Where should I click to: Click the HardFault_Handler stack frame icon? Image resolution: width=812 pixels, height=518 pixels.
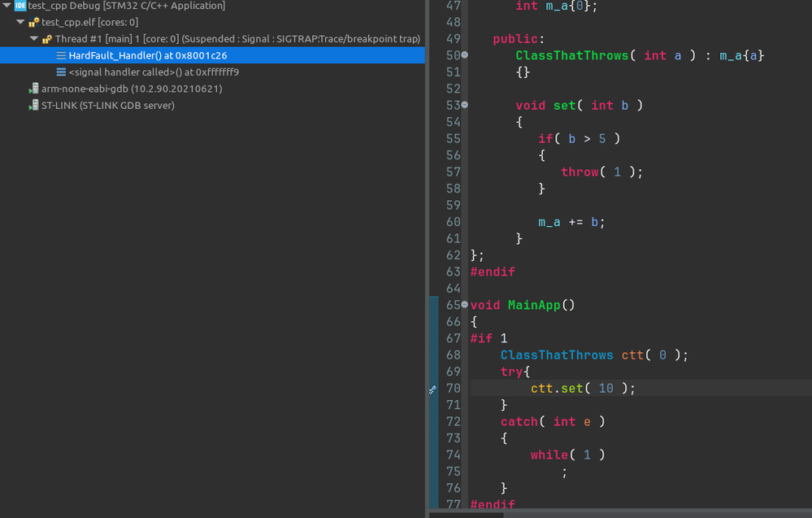tap(61, 55)
